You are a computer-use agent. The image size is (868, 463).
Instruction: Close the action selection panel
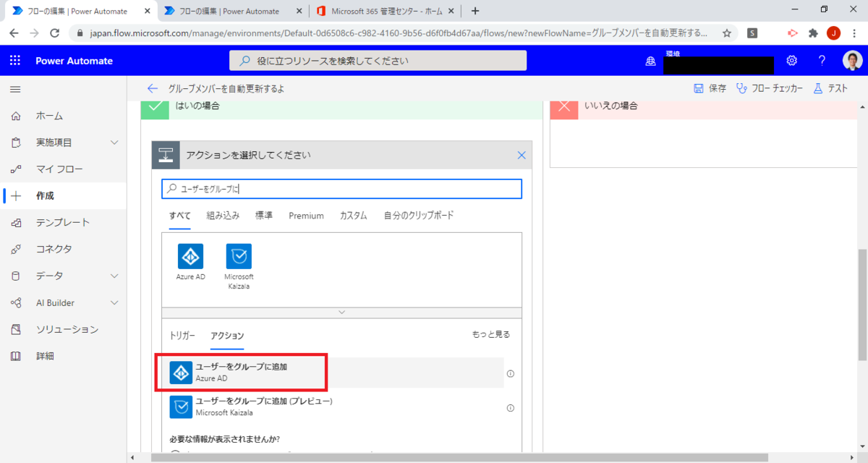(x=522, y=155)
